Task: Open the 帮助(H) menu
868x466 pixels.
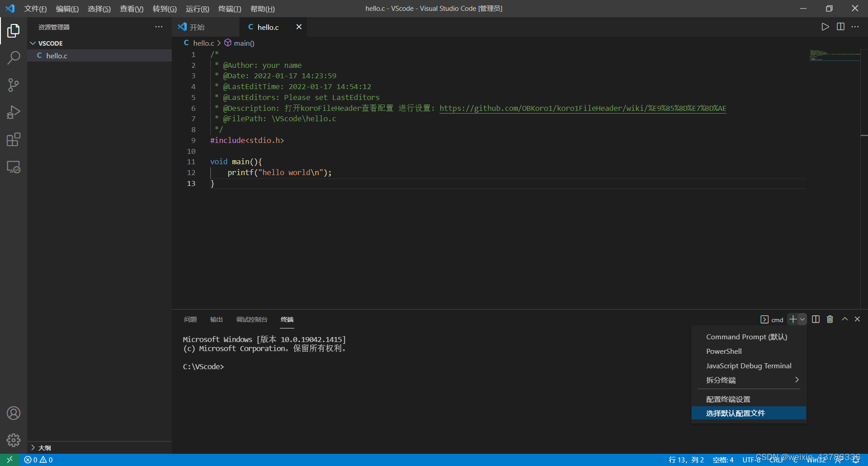Action: [262, 9]
